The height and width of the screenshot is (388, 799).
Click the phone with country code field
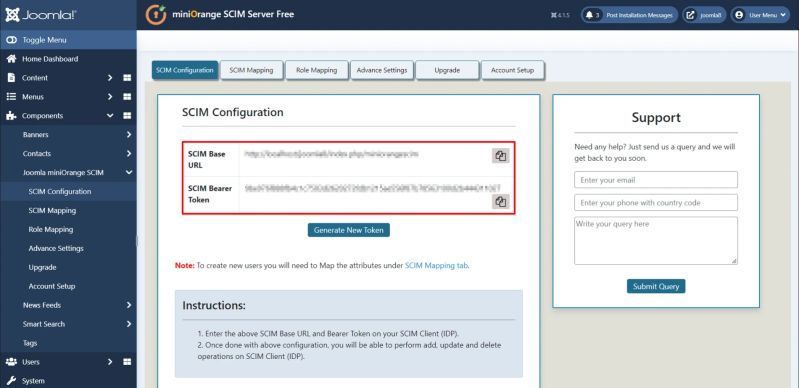click(x=656, y=202)
